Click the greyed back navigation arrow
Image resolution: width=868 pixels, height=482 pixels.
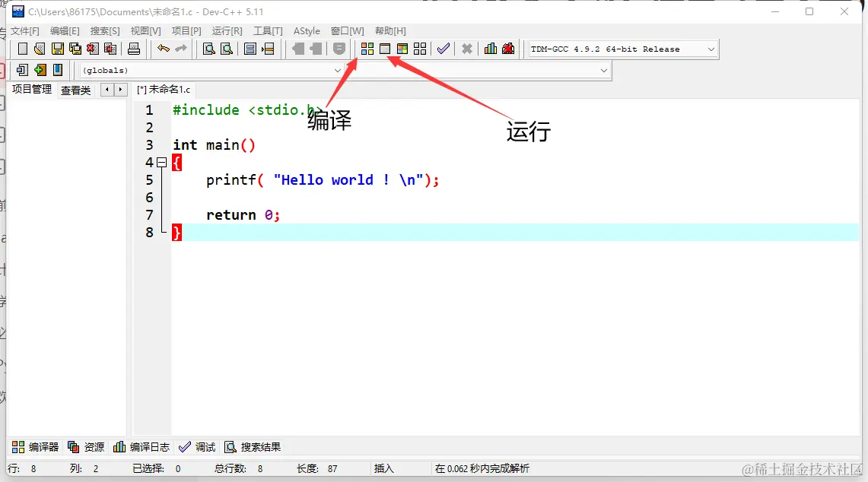[x=297, y=49]
